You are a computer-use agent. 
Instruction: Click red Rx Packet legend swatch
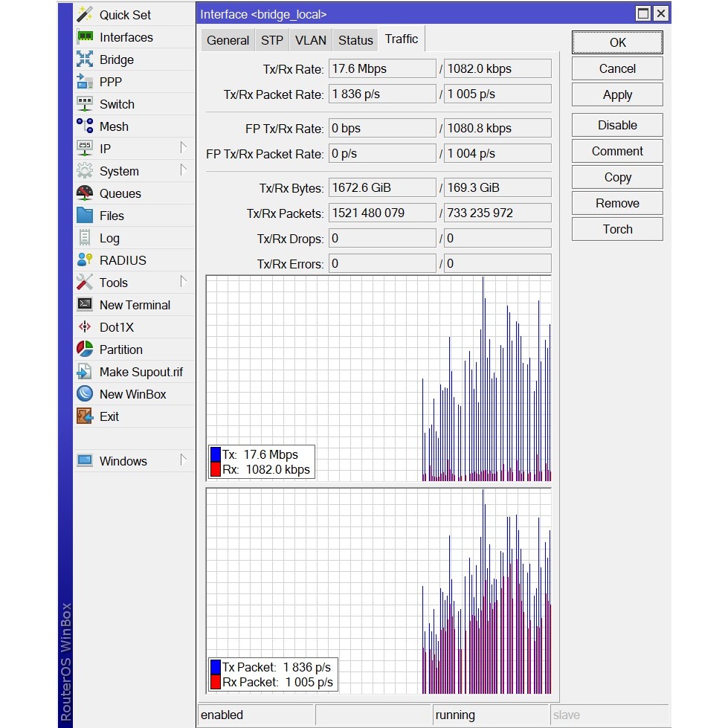pos(216,682)
